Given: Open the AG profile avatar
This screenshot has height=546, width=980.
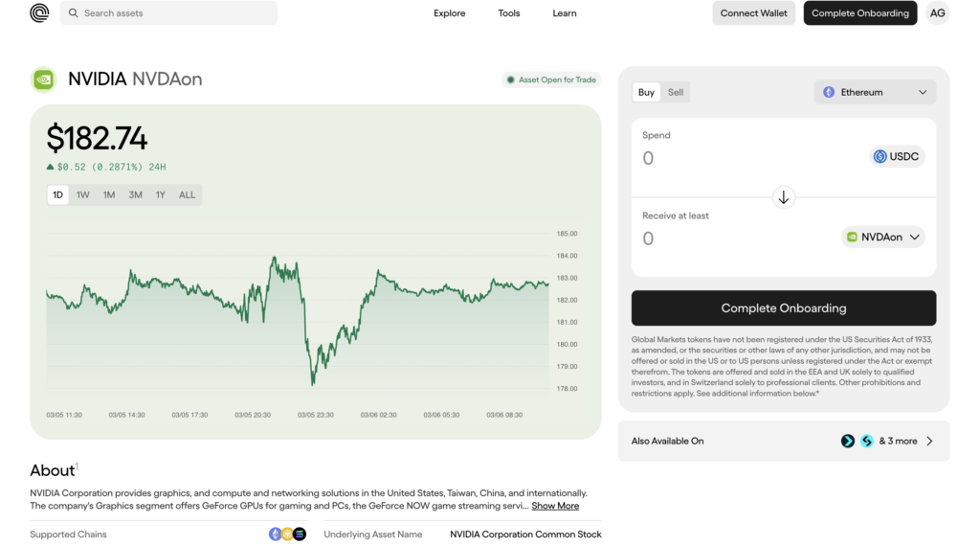Looking at the screenshot, I should [938, 13].
